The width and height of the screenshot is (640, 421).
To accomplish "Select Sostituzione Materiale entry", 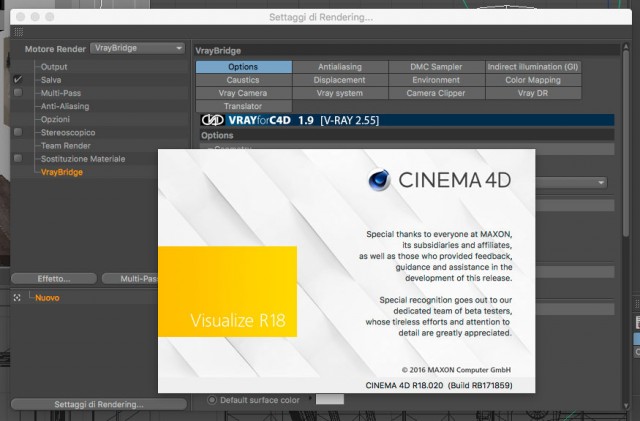I will pos(83,158).
